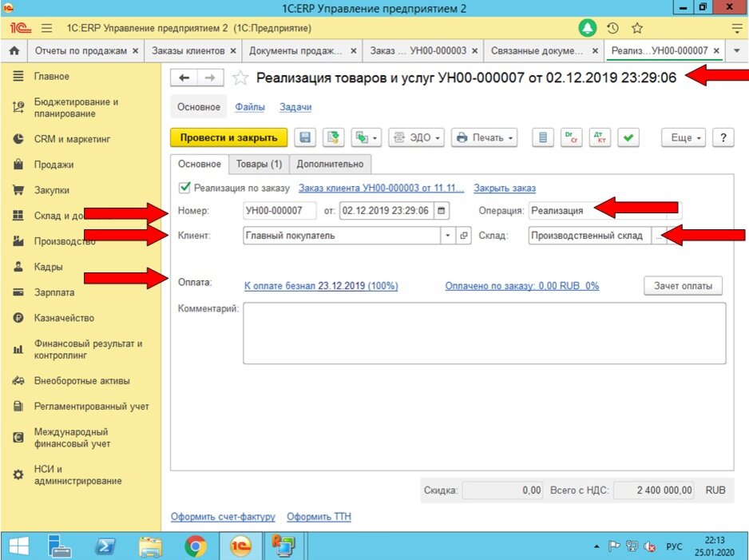This screenshot has height=560, width=749.
Task: Click the Зачет оплаты button
Action: pos(683,286)
